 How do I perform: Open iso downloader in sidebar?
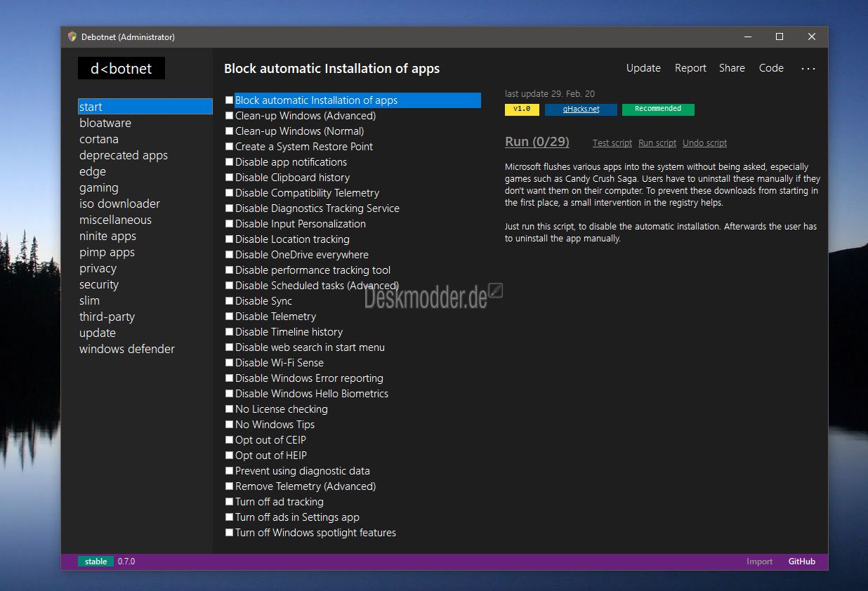pyautogui.click(x=119, y=204)
